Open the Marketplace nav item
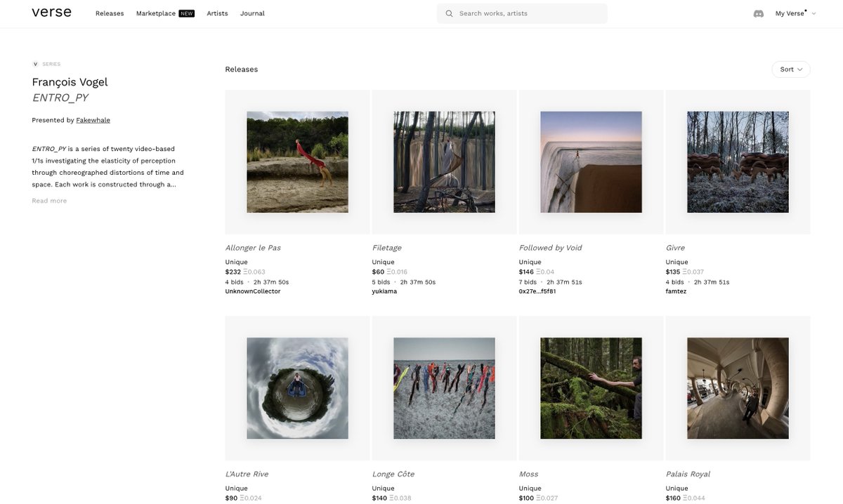 coord(165,13)
